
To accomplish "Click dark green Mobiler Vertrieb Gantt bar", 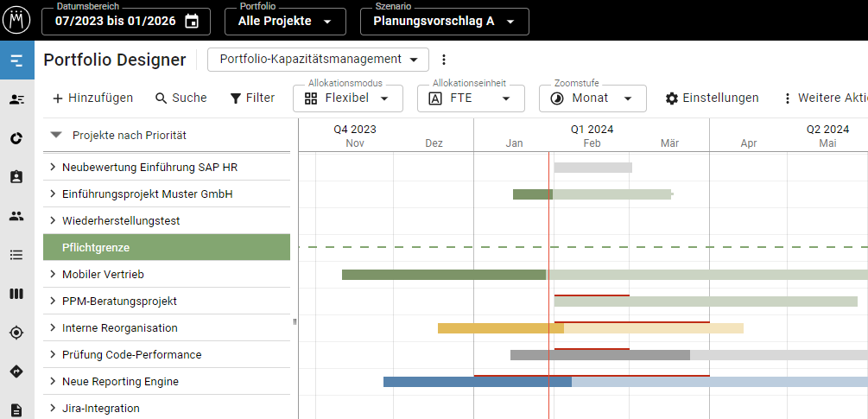I will (x=443, y=275).
